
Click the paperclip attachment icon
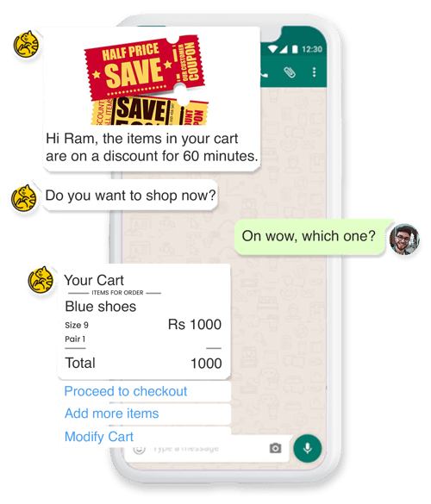[290, 72]
